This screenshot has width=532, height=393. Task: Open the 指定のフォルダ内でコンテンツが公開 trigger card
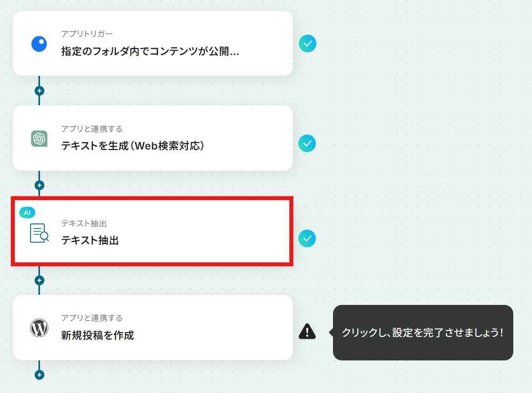(153, 43)
